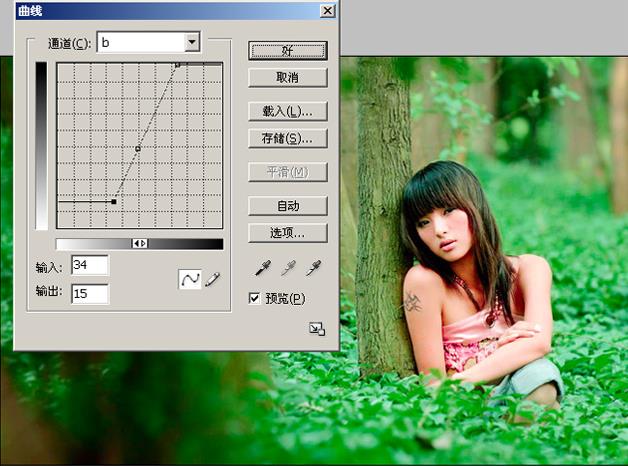The height and width of the screenshot is (466, 628).
Task: Toggle the 预览(P) preview checkbox
Action: pos(254,298)
